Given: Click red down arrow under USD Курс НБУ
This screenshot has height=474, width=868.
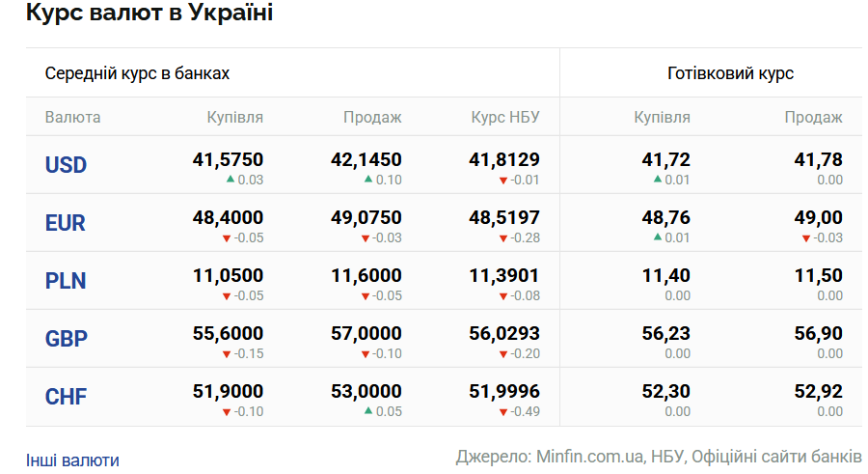Looking at the screenshot, I should (503, 181).
